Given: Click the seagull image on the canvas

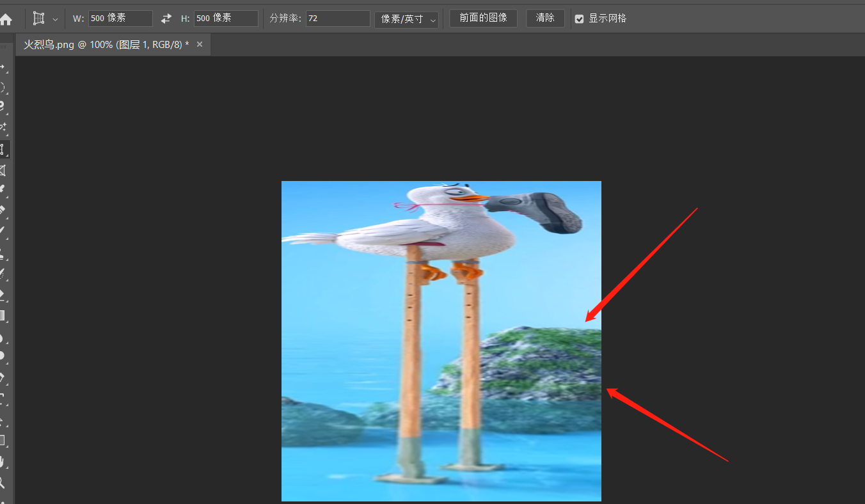Looking at the screenshot, I should [441, 341].
